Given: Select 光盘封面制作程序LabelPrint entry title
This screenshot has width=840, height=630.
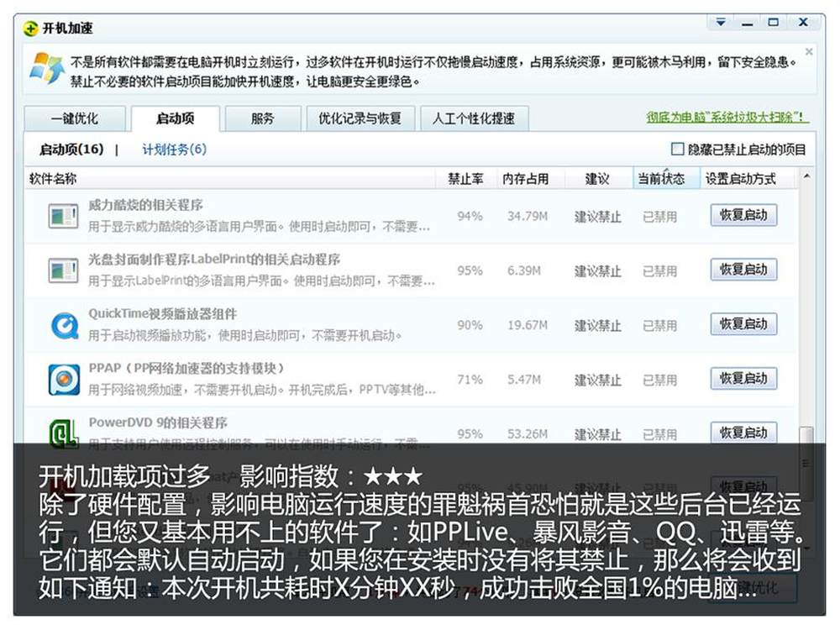Looking at the screenshot, I should [x=214, y=260].
